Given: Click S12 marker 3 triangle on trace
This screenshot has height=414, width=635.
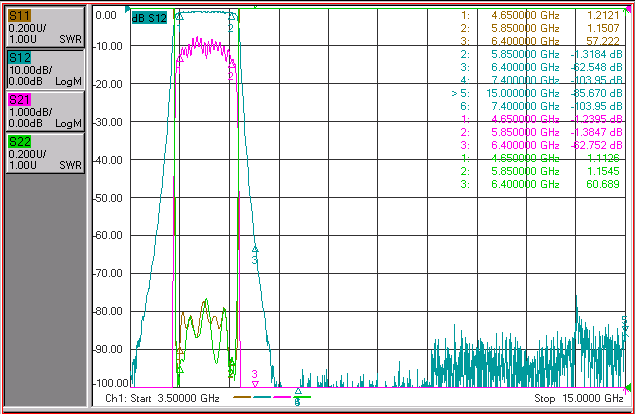Looking at the screenshot, I should [x=255, y=249].
